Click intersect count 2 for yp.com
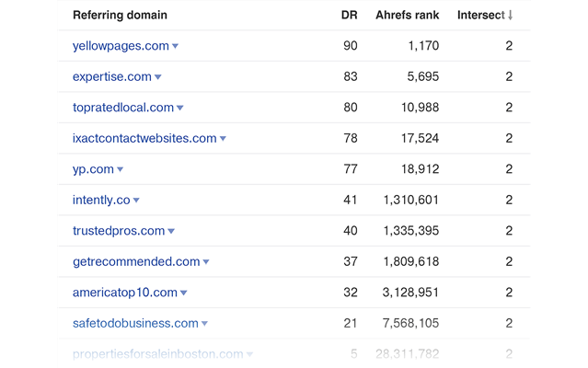588x368 pixels. (509, 169)
